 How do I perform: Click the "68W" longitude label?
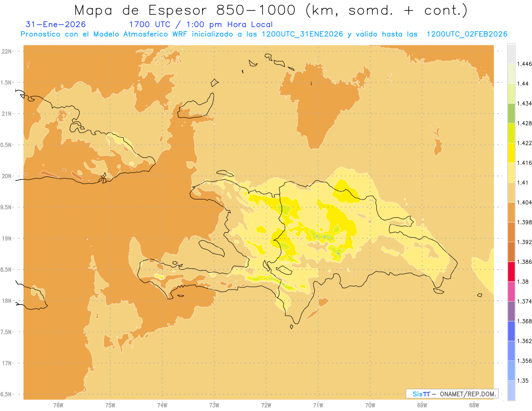474,405
